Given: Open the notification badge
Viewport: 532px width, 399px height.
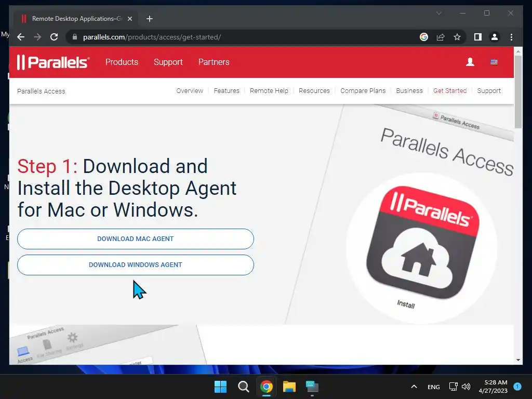Looking at the screenshot, I should [x=517, y=387].
